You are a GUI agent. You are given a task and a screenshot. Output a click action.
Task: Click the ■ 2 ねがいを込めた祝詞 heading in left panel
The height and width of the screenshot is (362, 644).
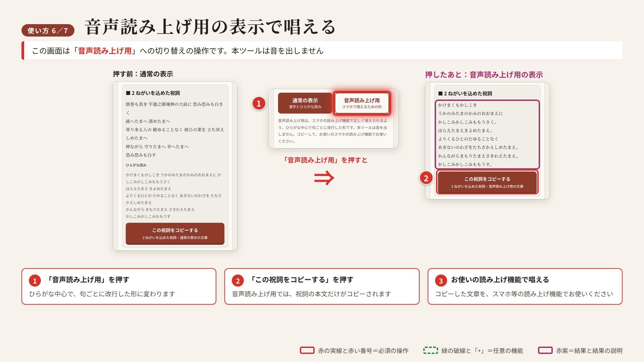pyautogui.click(x=153, y=93)
